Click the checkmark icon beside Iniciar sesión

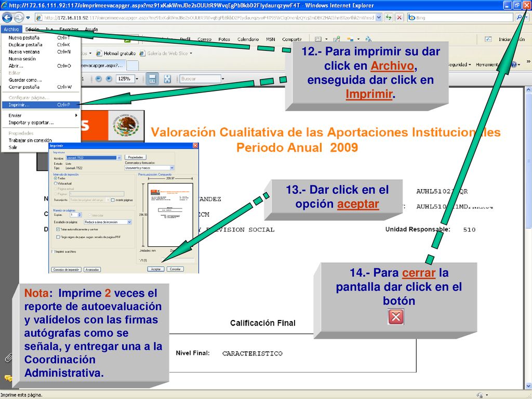pos(488,39)
